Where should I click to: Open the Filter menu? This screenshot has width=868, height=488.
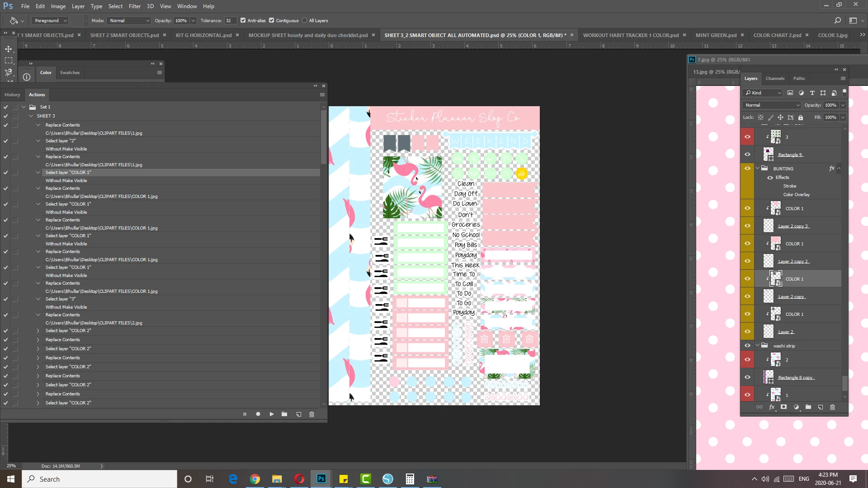pos(134,6)
